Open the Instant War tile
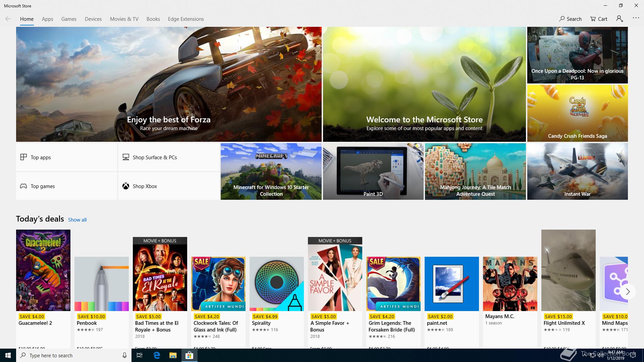The width and height of the screenshot is (644, 362). click(577, 171)
